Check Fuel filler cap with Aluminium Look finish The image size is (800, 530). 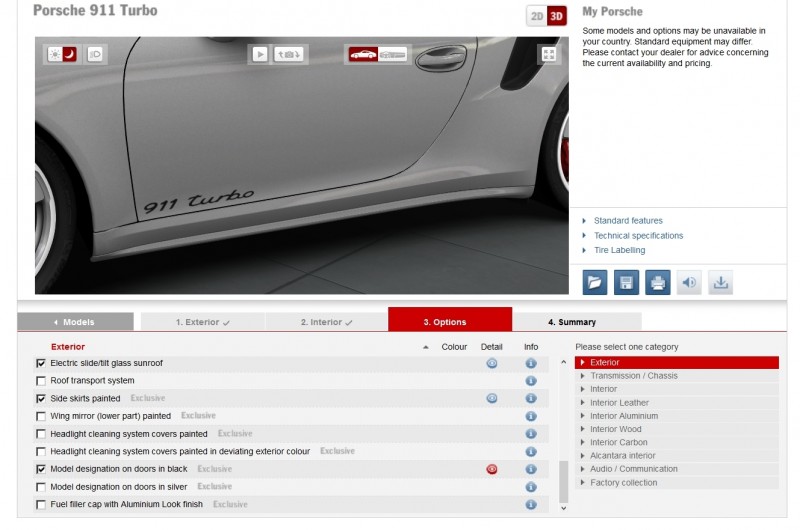click(x=41, y=505)
